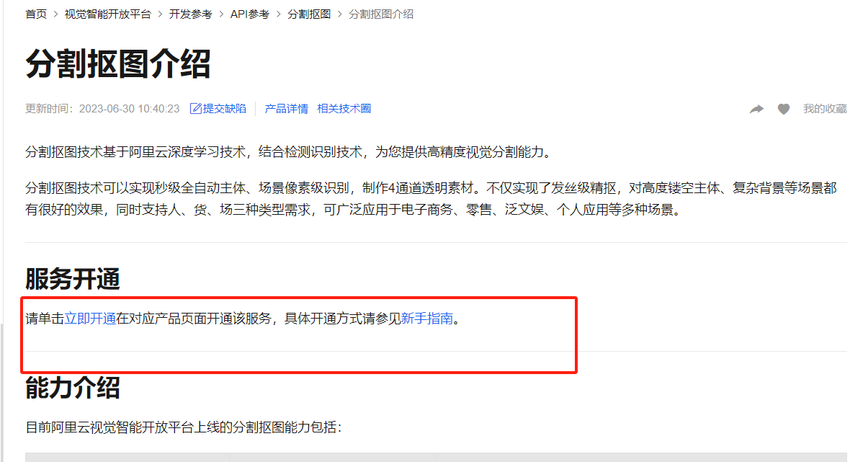This screenshot has width=868, height=462.
Task: Select the 分割抠图 breadcrumb item
Action: [308, 14]
